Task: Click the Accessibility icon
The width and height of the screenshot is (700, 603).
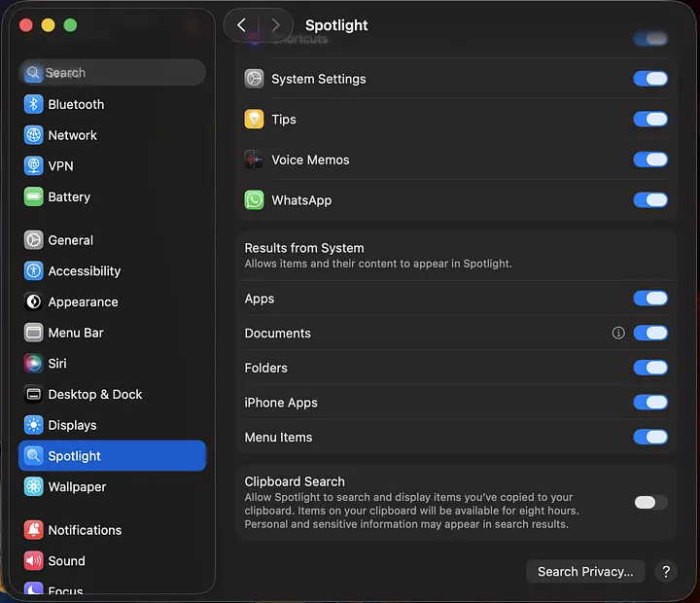Action: coord(33,271)
